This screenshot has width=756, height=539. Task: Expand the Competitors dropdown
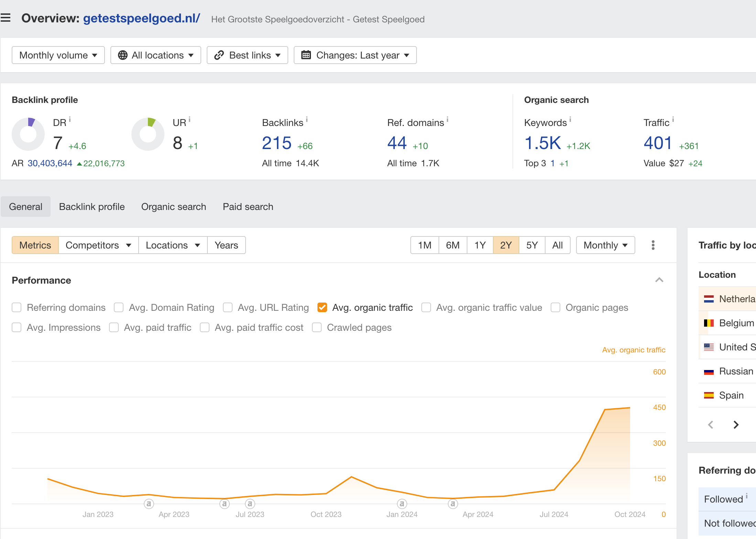click(x=98, y=245)
